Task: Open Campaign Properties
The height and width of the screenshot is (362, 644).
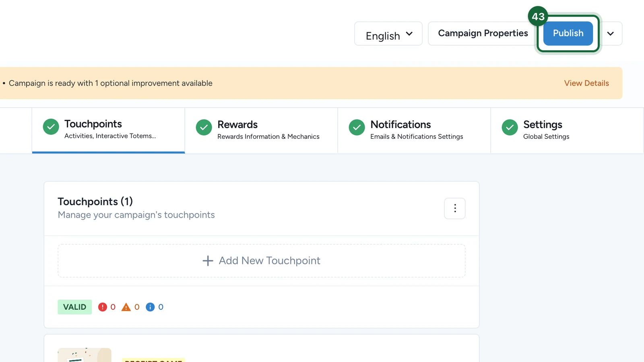Action: click(483, 33)
